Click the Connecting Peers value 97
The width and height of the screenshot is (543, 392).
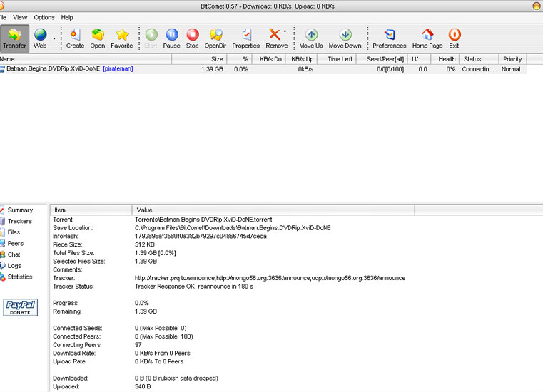tap(138, 345)
